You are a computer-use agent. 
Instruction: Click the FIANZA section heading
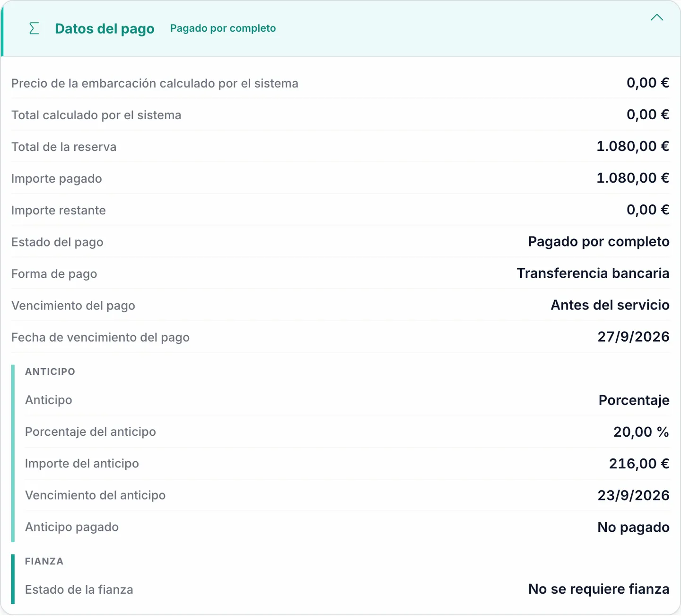tap(44, 561)
